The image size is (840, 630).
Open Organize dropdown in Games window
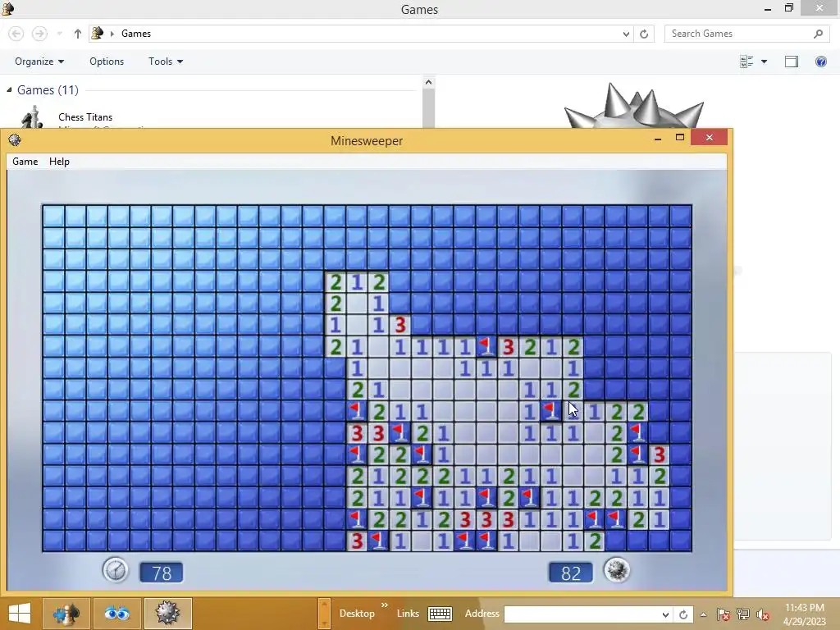tap(39, 62)
